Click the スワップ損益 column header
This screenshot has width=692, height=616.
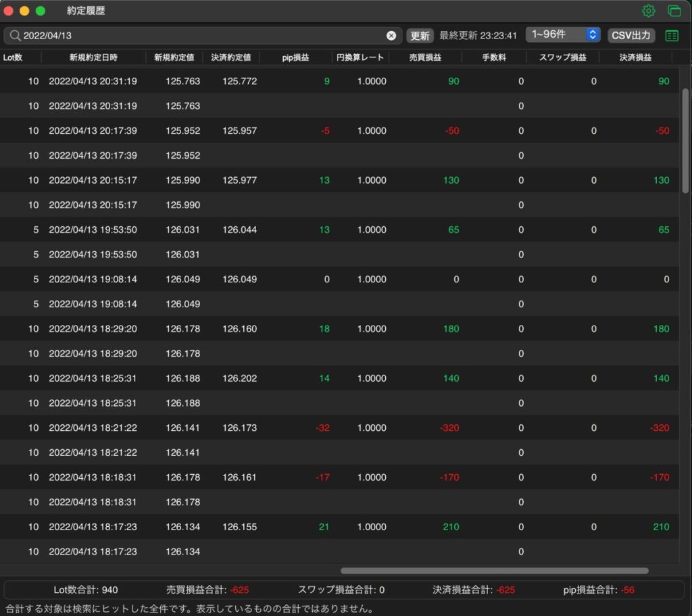point(563,57)
